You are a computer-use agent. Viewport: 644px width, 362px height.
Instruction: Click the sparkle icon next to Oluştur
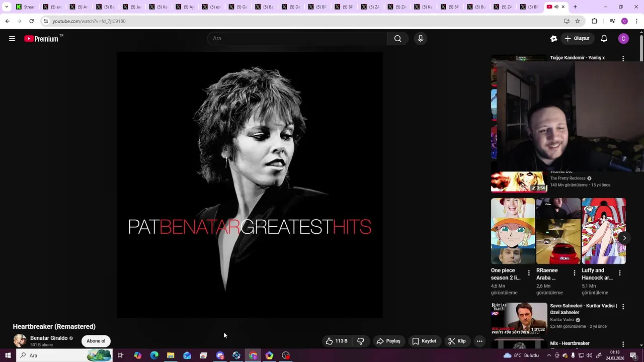553,39
